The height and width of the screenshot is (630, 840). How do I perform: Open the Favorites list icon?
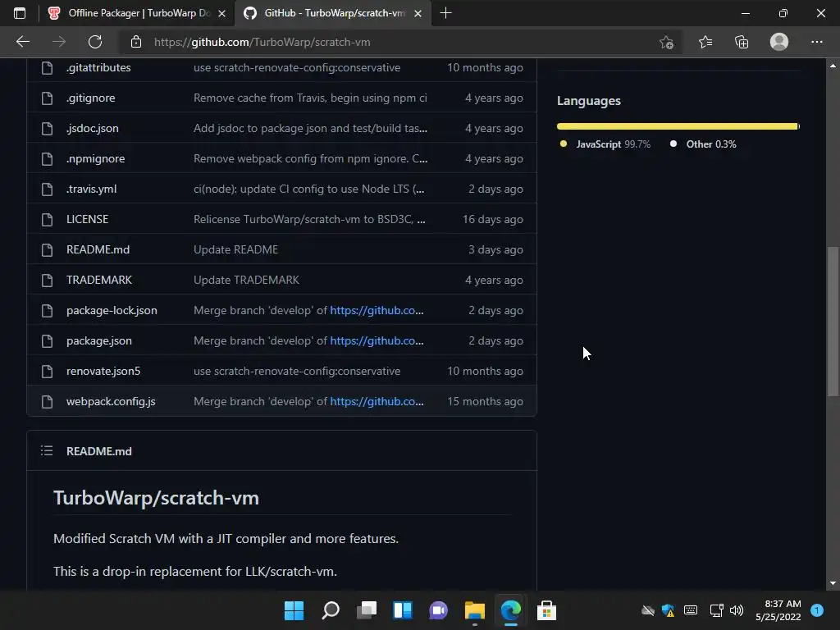pos(705,42)
